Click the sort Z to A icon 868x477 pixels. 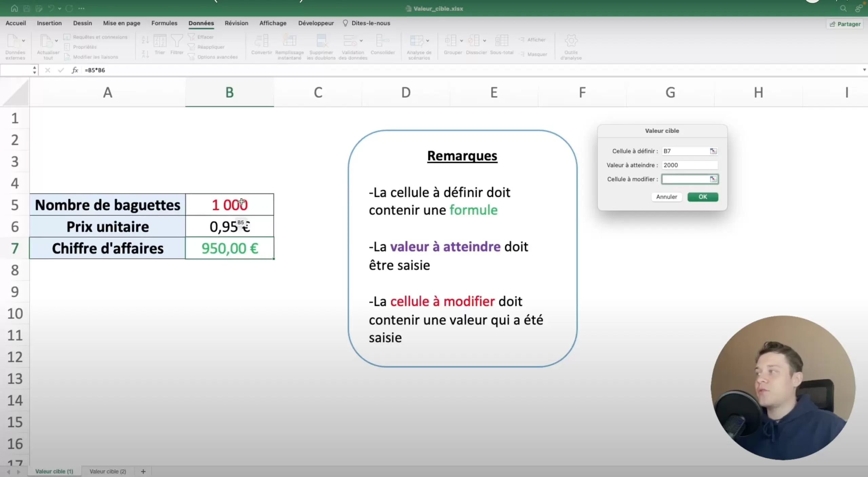(145, 54)
